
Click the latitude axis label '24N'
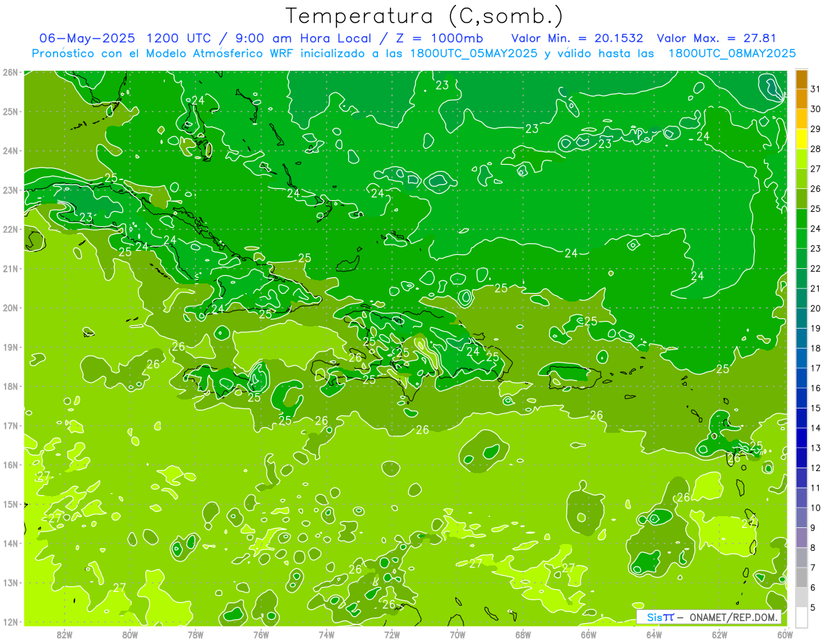(10, 151)
